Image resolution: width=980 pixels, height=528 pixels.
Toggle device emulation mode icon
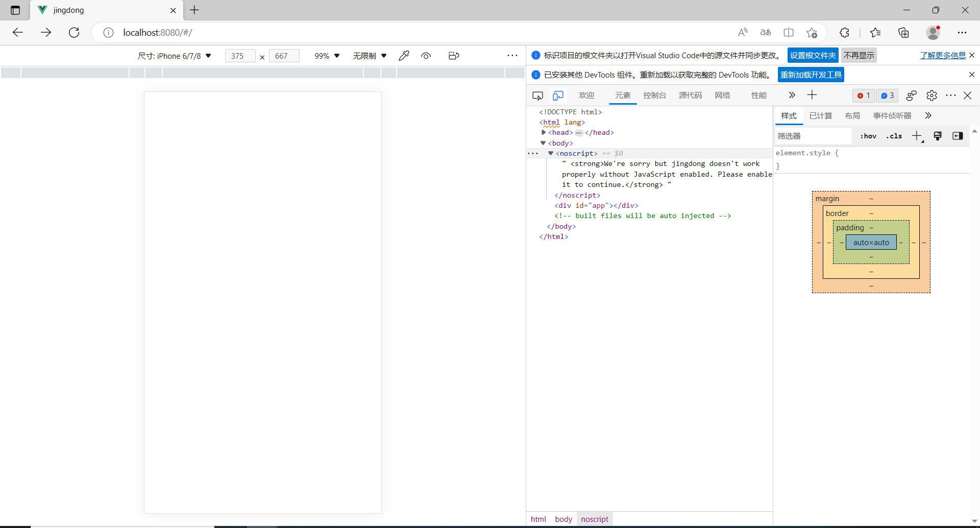[558, 95]
